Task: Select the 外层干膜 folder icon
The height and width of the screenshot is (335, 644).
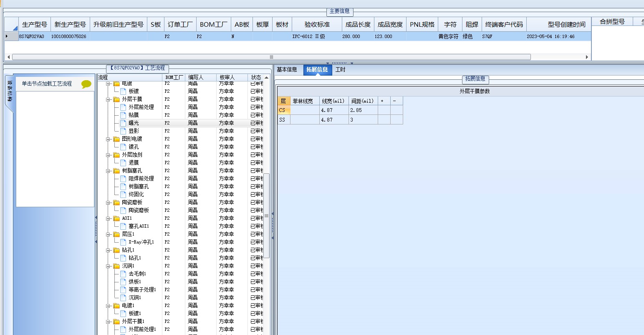Action: tap(116, 99)
